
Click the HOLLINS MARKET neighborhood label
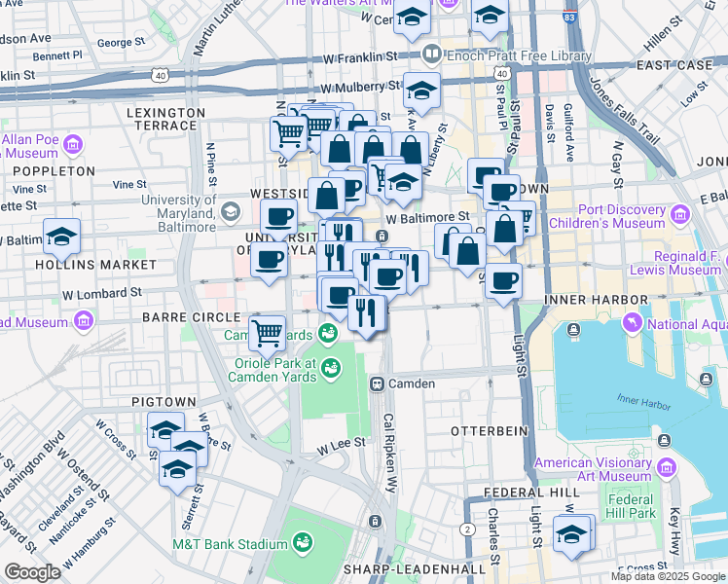tap(96, 265)
